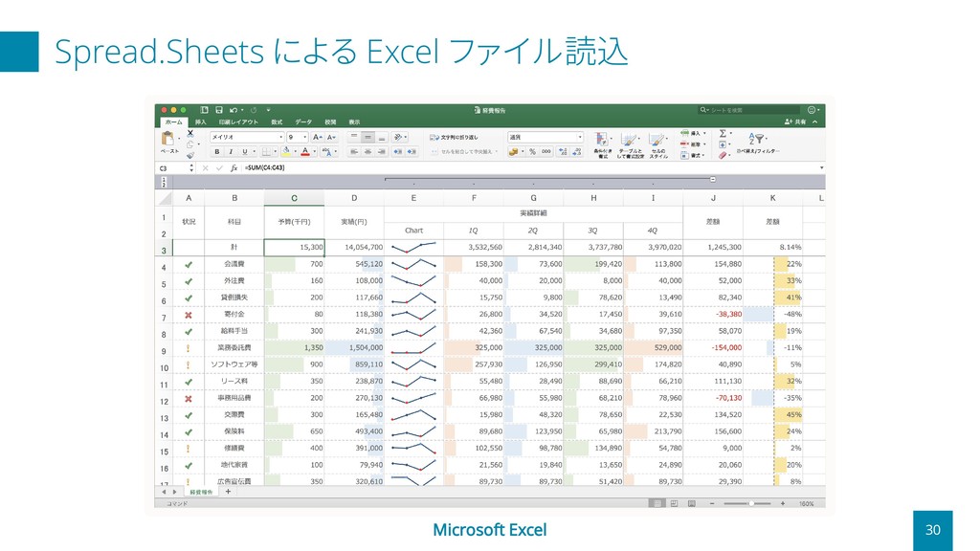
Task: Click the Paste clipboard icon
Action: pyautogui.click(x=167, y=139)
